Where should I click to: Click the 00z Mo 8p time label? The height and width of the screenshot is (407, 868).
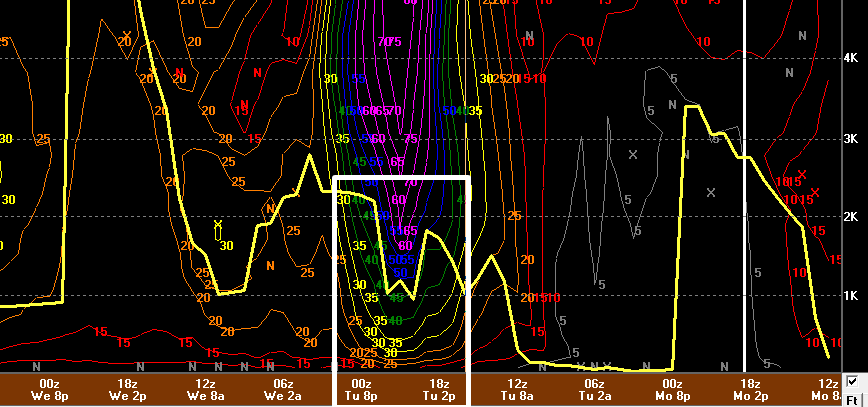click(671, 389)
